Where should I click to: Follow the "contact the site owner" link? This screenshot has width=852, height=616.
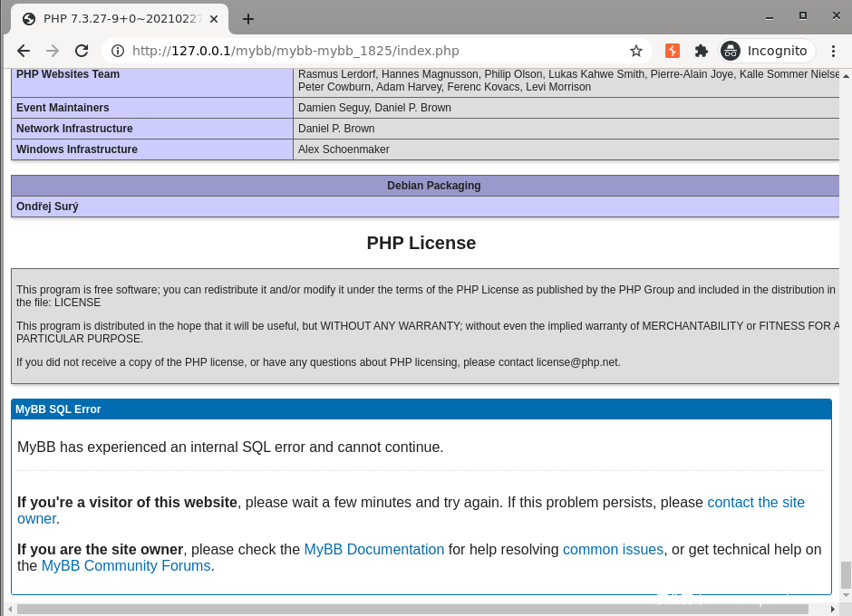[x=755, y=502]
